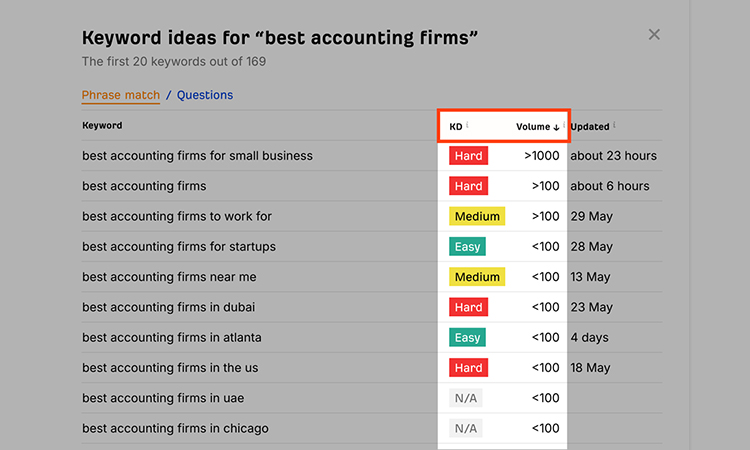
Task: Click the '29 May' updated value
Action: [x=591, y=216]
